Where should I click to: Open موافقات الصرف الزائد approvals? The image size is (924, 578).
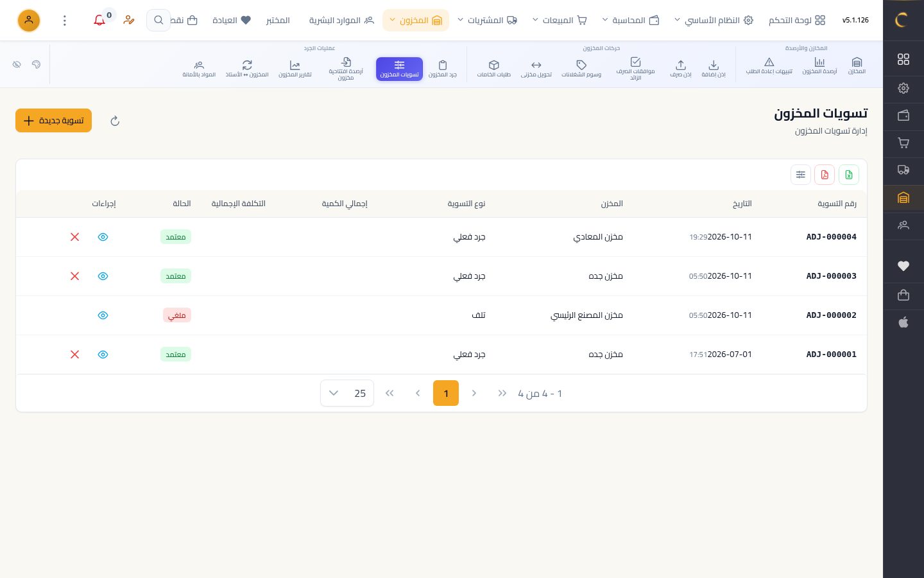(x=635, y=69)
